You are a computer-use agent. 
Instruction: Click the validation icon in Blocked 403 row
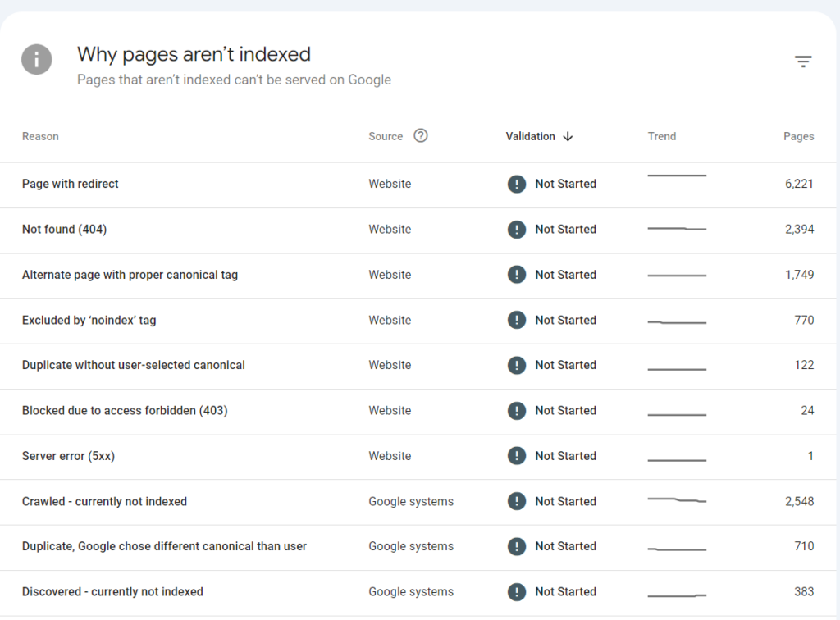(517, 411)
